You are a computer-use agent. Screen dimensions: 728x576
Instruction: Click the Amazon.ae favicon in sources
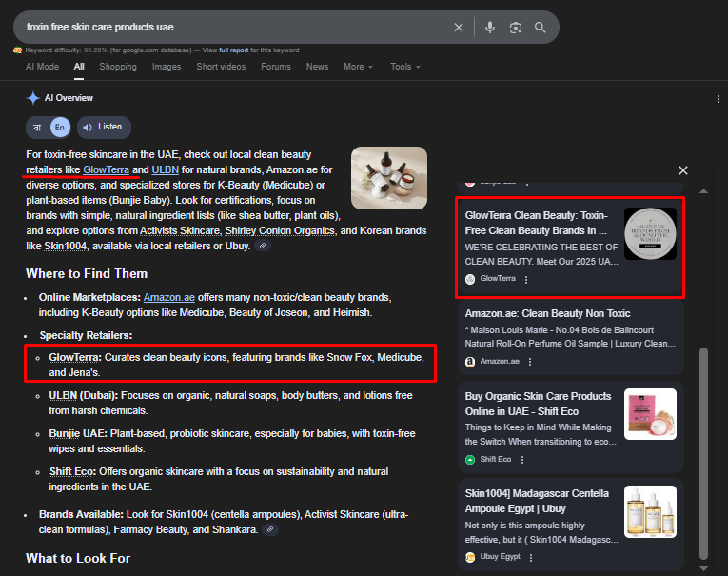point(470,362)
